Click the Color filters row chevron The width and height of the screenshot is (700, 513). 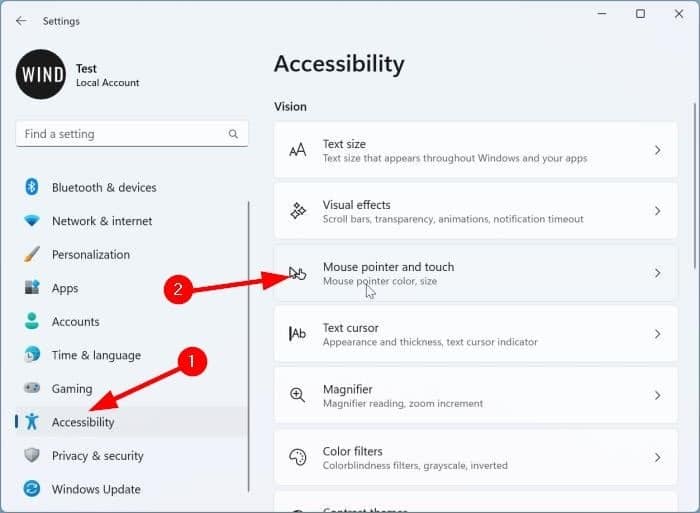(x=658, y=457)
